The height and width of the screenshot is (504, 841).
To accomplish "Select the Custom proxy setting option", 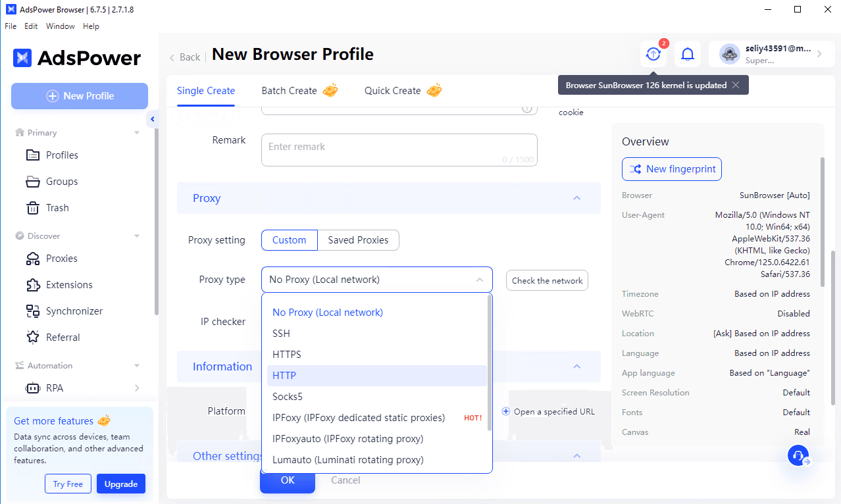I will [x=289, y=240].
